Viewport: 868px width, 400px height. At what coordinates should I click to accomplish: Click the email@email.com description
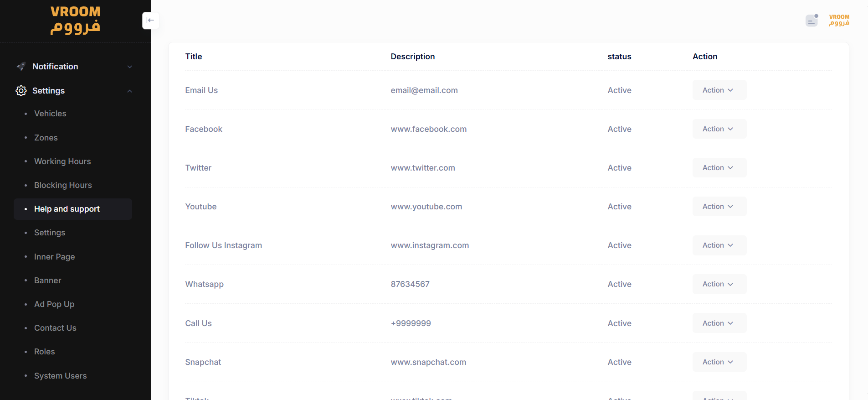[424, 90]
